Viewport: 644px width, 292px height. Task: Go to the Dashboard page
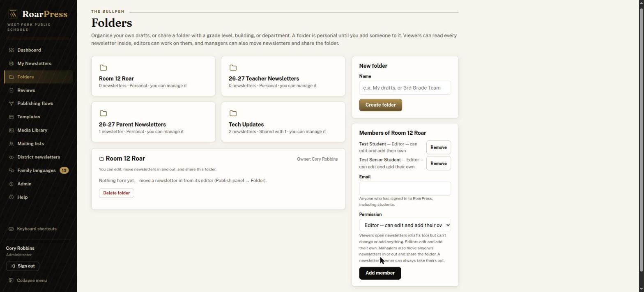[38, 50]
